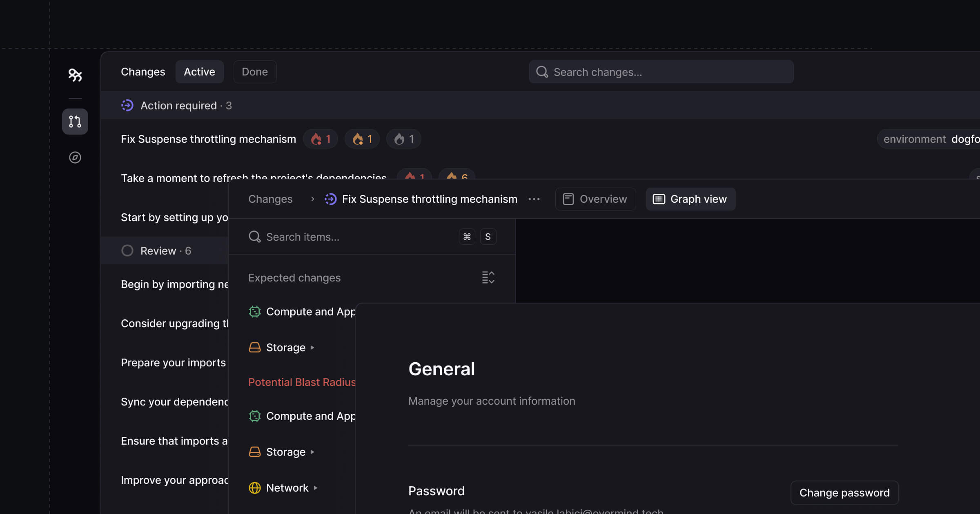Switch to the Graph view tab
Screen dimensions: 980x514
(x=690, y=199)
